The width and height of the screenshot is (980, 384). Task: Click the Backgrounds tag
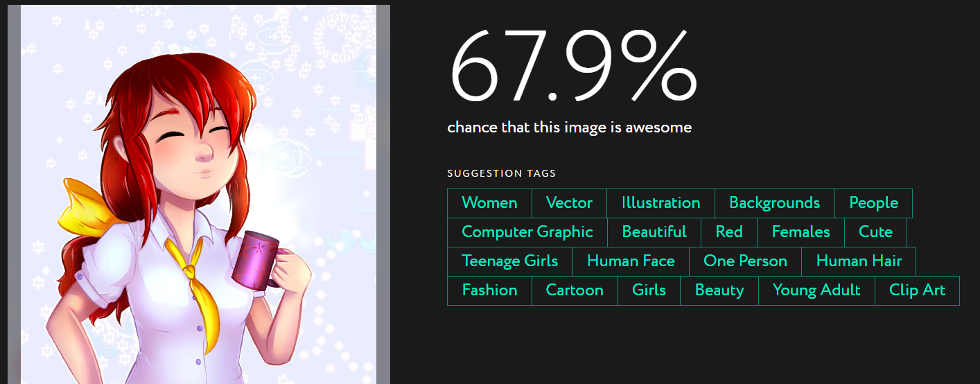tap(774, 203)
